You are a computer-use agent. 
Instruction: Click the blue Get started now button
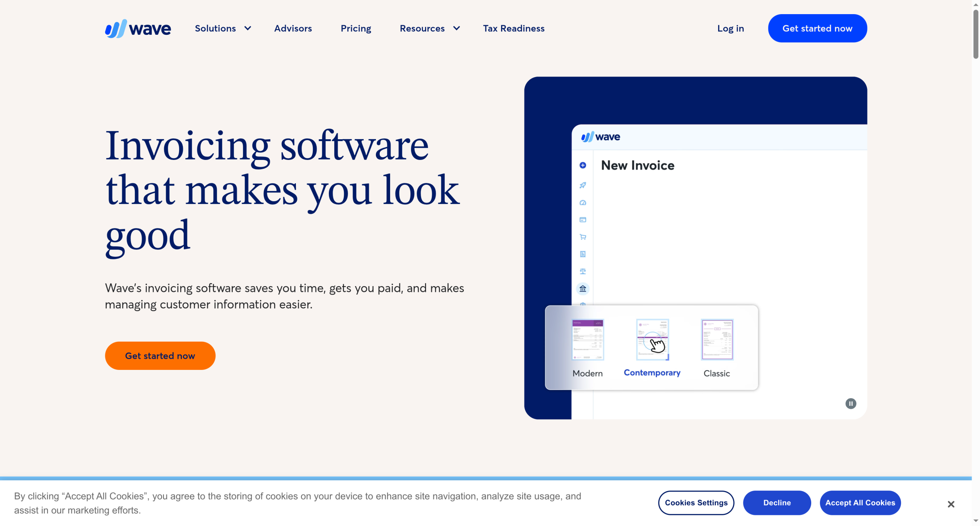(x=817, y=28)
